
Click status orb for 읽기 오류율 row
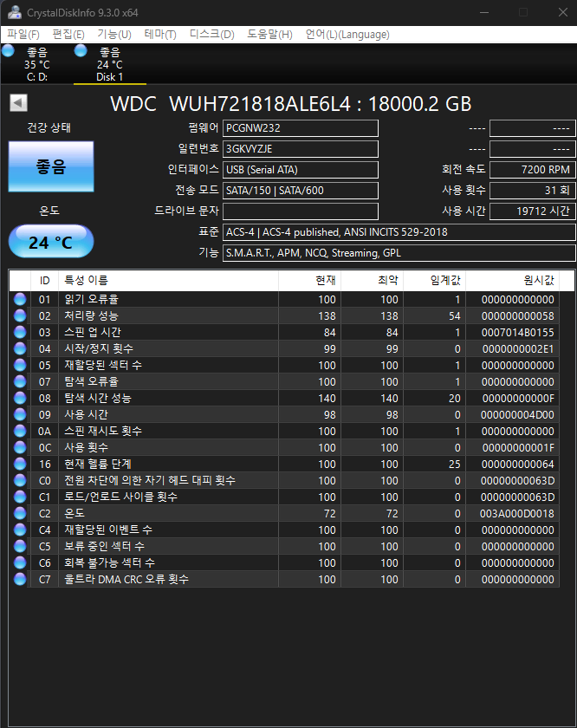pos(20,300)
